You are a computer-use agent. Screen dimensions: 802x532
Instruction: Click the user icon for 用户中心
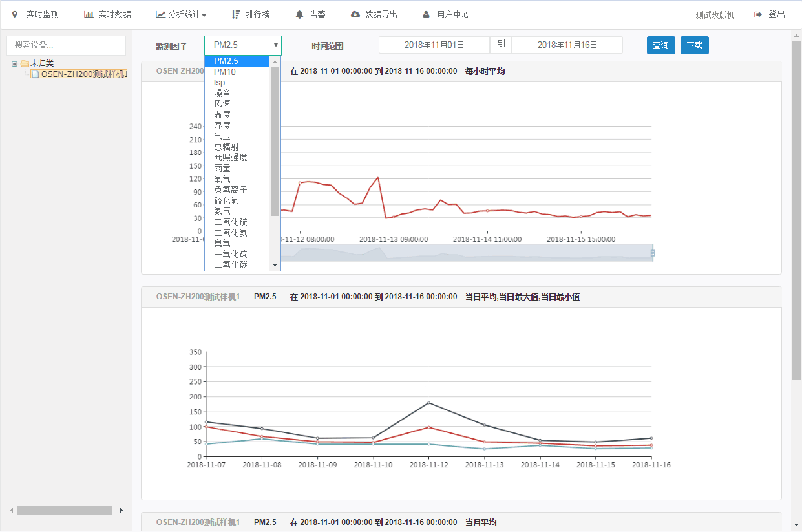pos(426,14)
